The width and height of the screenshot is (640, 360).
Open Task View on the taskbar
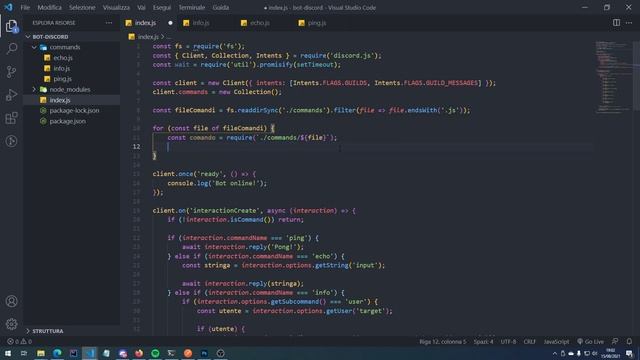(x=24, y=353)
